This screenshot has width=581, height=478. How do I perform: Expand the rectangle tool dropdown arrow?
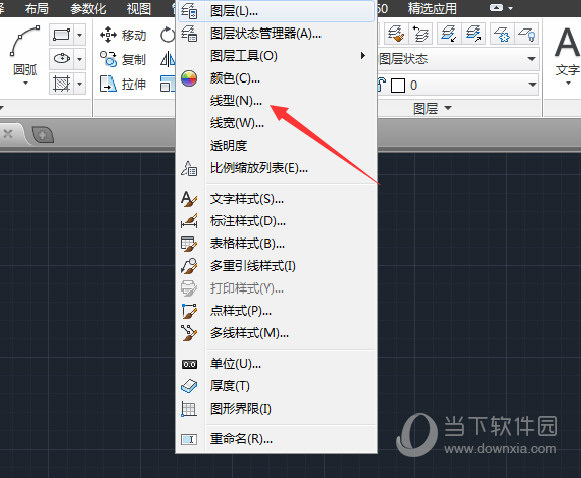pyautogui.click(x=79, y=36)
